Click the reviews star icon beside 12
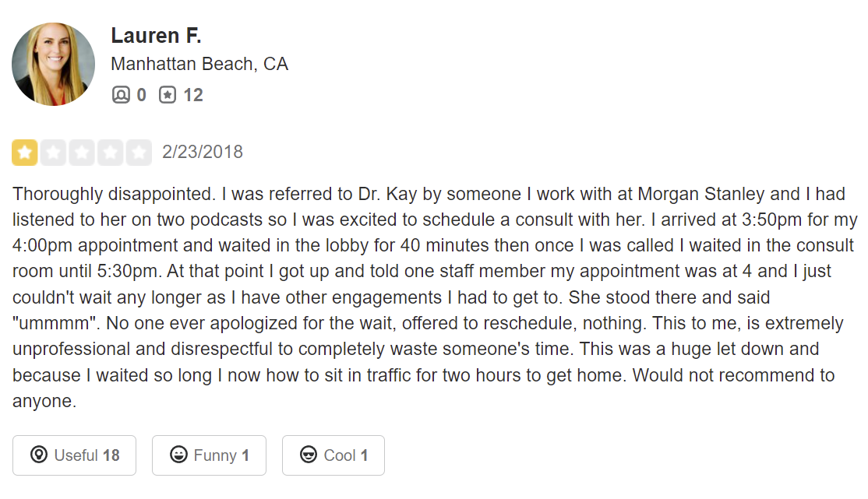This screenshot has width=868, height=499. click(168, 95)
